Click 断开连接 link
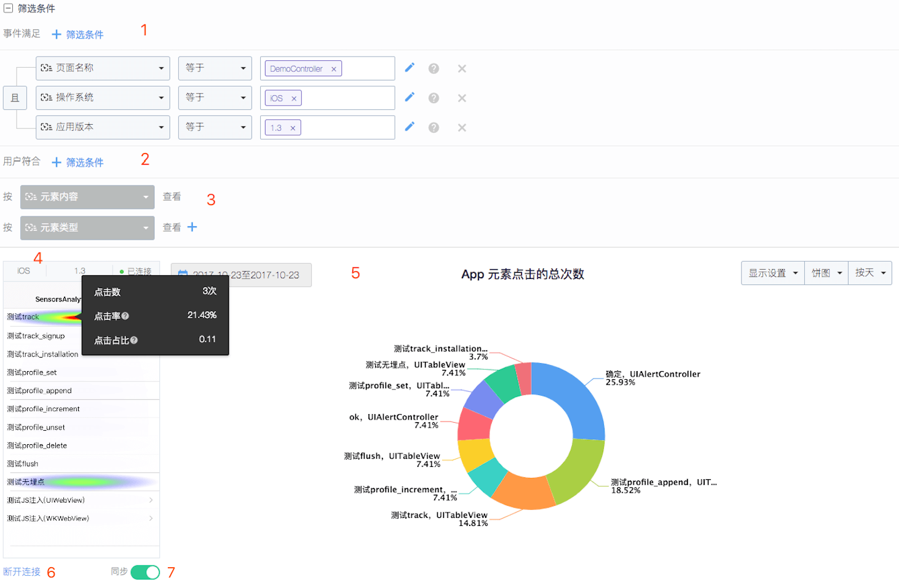This screenshot has width=899, height=588. coord(22,572)
